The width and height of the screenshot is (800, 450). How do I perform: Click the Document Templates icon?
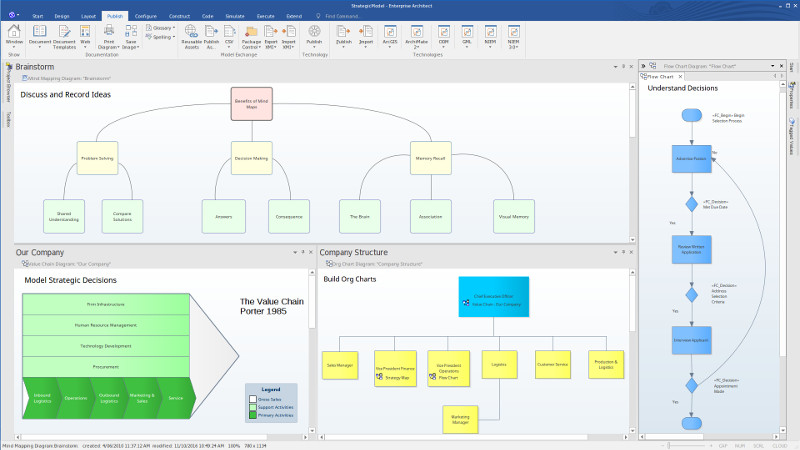[x=64, y=34]
